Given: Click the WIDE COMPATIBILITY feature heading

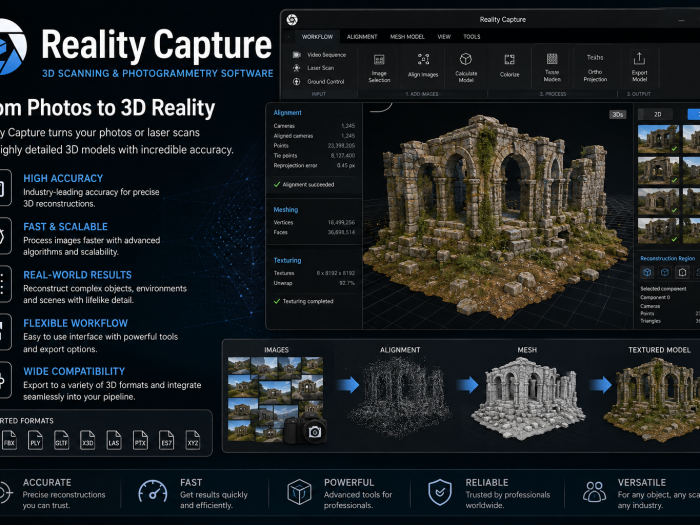Looking at the screenshot, I should (x=74, y=371).
